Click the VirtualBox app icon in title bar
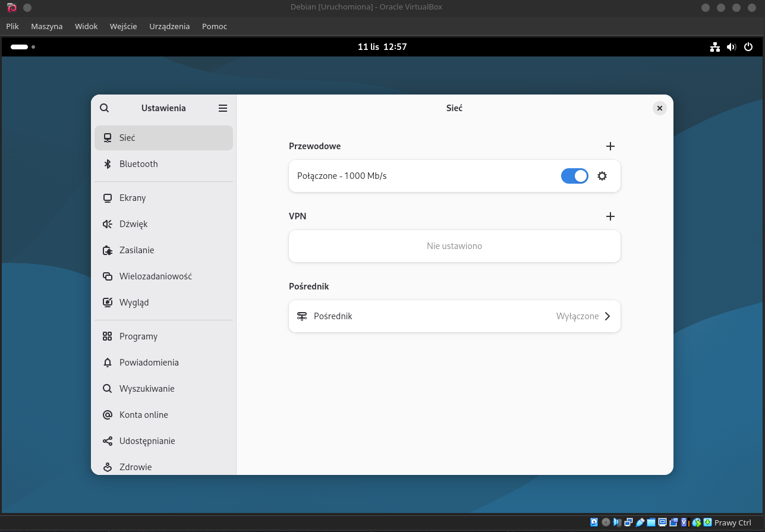The image size is (765, 532). coord(12,8)
